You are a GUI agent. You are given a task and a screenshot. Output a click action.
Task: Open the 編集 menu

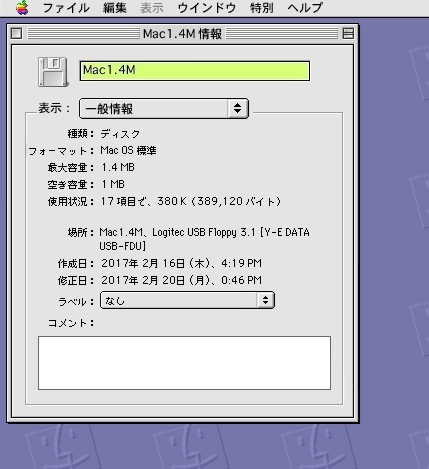click(115, 8)
